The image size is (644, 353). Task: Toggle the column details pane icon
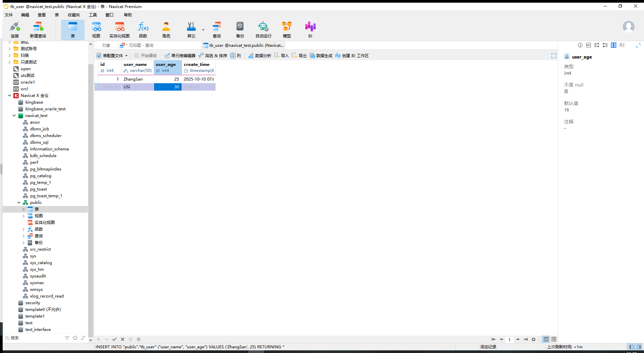[614, 45]
